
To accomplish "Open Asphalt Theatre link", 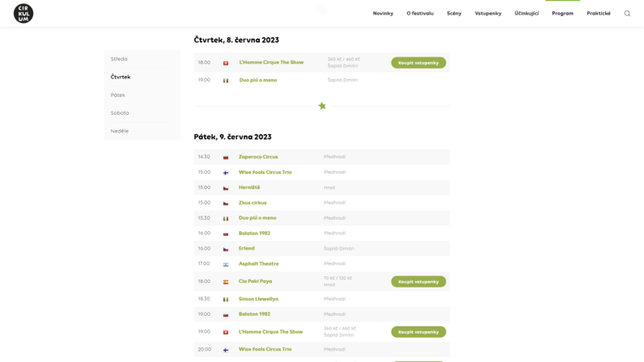I will [x=258, y=263].
